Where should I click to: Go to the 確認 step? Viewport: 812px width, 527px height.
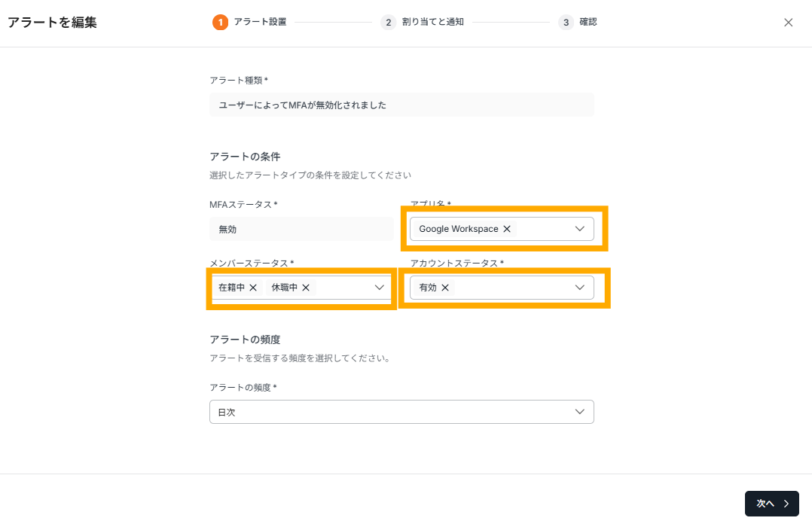(x=588, y=23)
